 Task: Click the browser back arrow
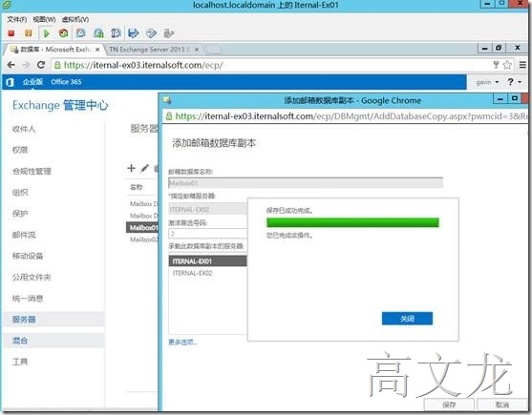tap(11, 65)
